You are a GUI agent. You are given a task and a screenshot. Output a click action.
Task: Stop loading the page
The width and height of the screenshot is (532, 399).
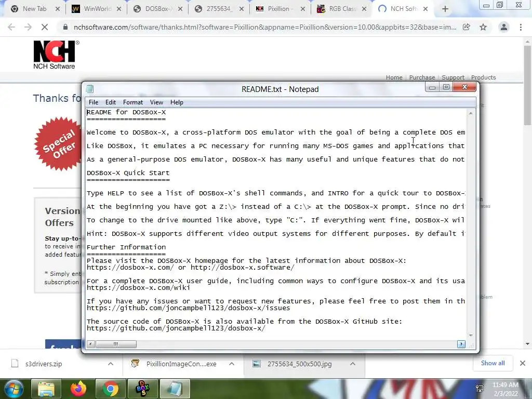point(45,27)
